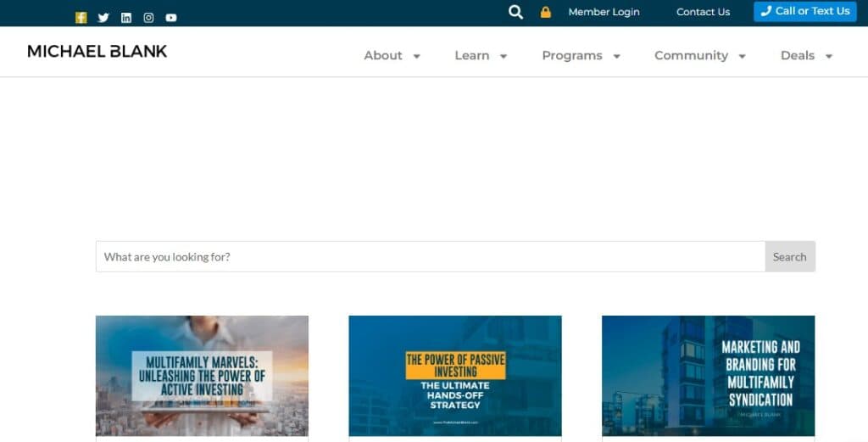Go to the Michael Blank logo homepage
The width and height of the screenshot is (868, 442).
[x=97, y=52]
